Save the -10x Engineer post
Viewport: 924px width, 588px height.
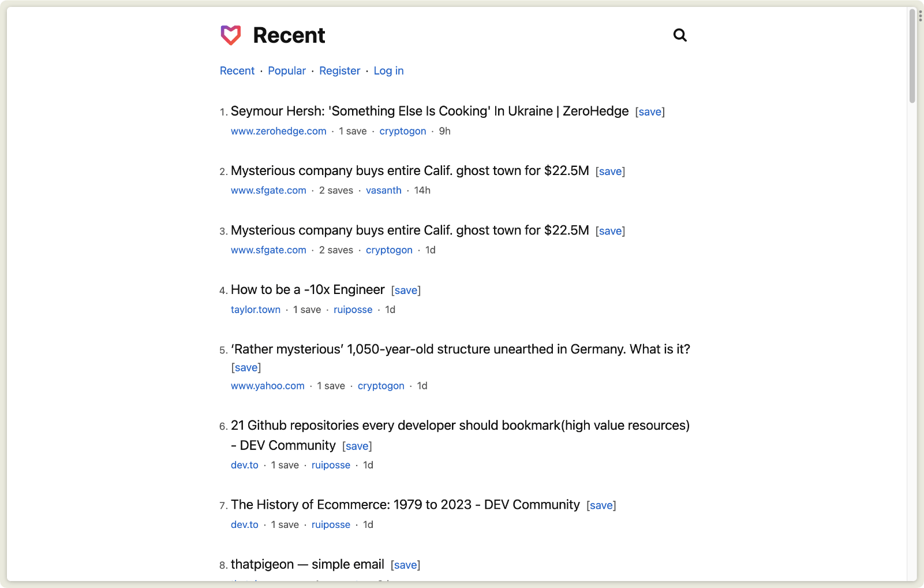(x=406, y=291)
